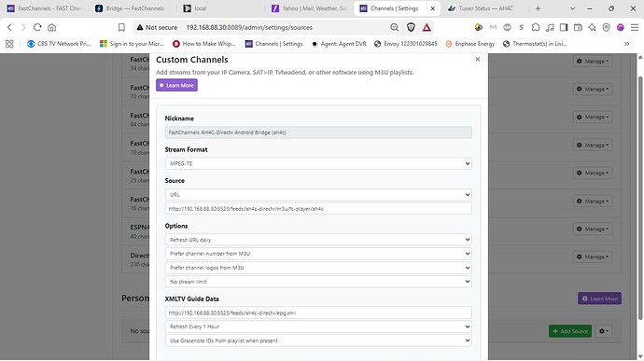Viewport: 644px width, 361px height.
Task: Click the purple profile avatar icon
Action: tap(620, 27)
